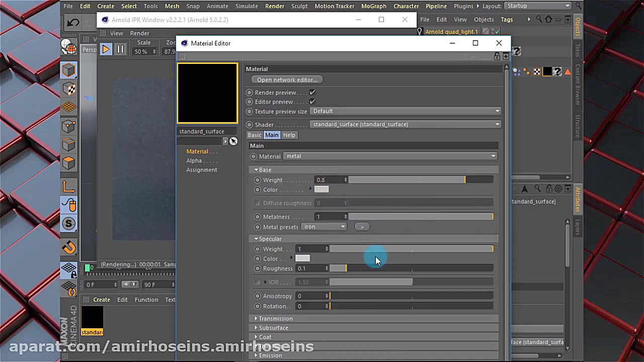Toggle the Tweak mouse mode icon
644x362 pixels.
tap(69, 205)
